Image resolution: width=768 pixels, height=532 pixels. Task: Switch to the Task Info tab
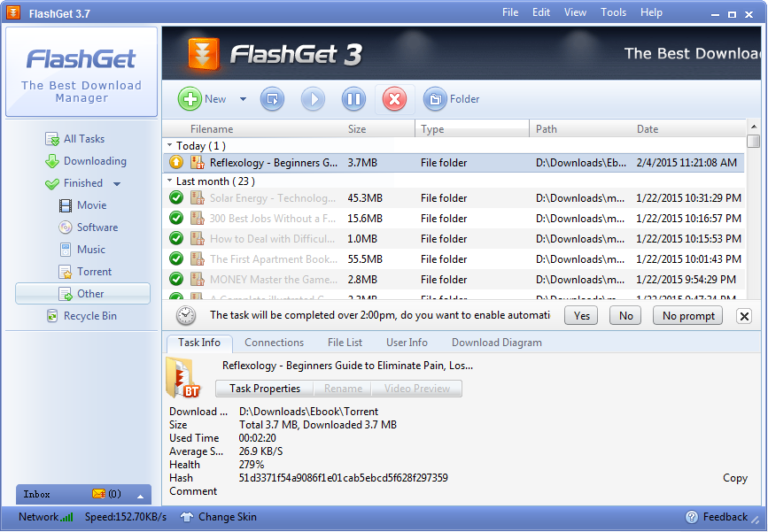(198, 343)
